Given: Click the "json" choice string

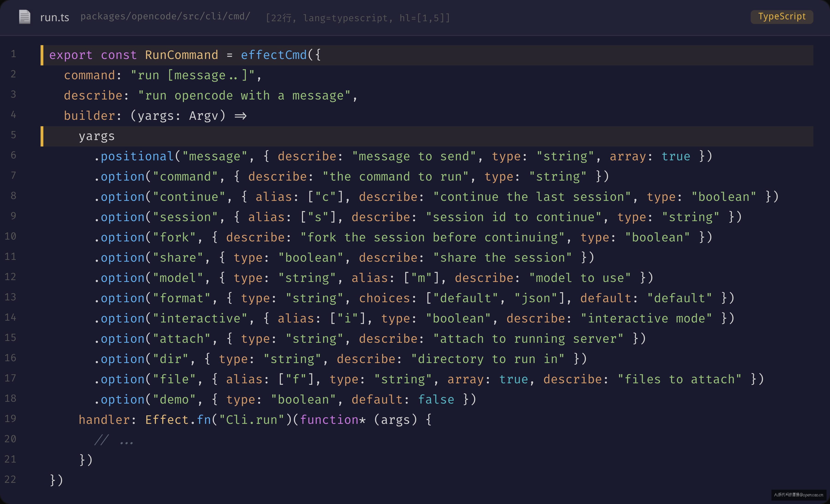Looking at the screenshot, I should [536, 298].
